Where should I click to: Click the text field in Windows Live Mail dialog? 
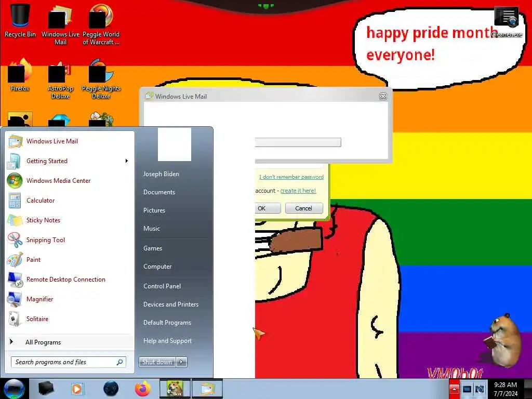298,142
